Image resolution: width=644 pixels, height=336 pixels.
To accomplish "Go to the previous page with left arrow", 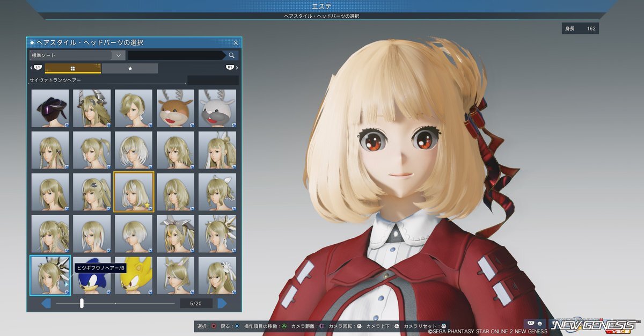I will click(46, 304).
